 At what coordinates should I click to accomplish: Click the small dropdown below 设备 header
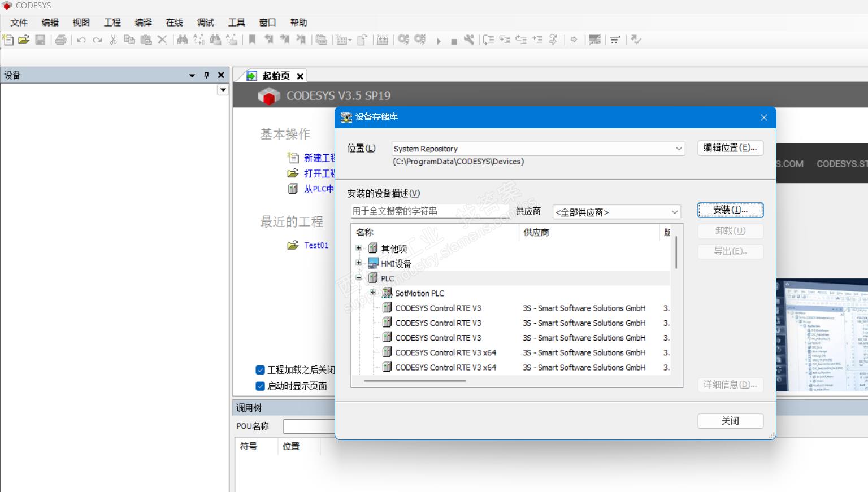[223, 90]
